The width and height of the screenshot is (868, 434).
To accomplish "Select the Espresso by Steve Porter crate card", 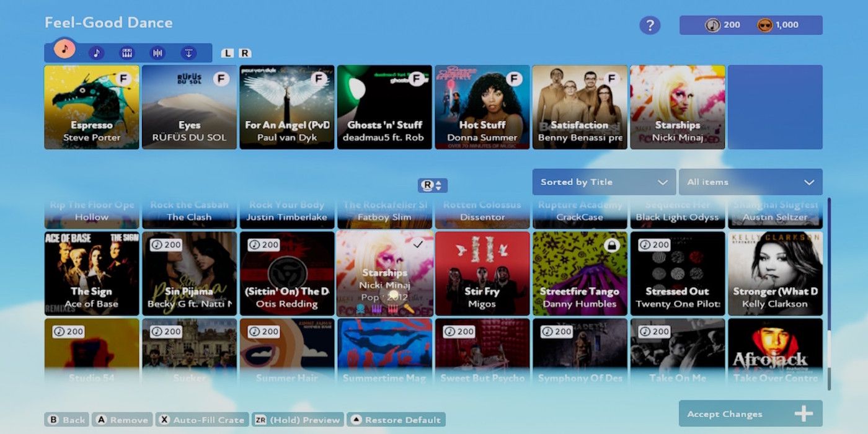I will tap(92, 107).
